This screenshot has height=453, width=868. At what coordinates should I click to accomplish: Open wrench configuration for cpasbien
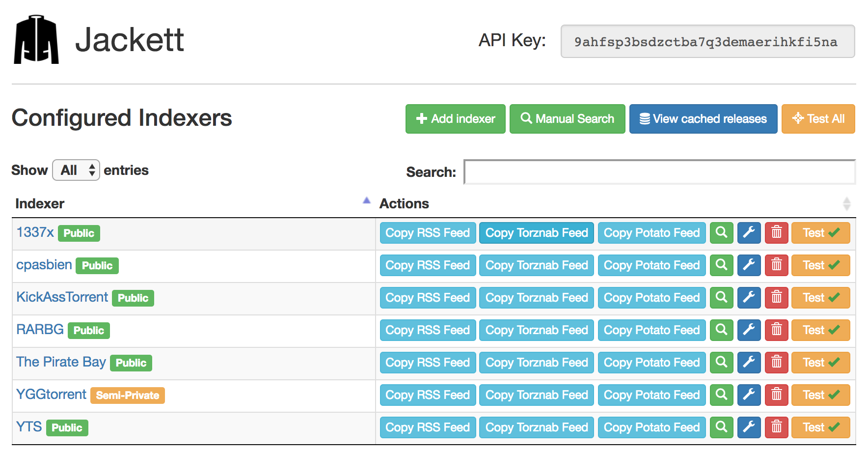(749, 265)
